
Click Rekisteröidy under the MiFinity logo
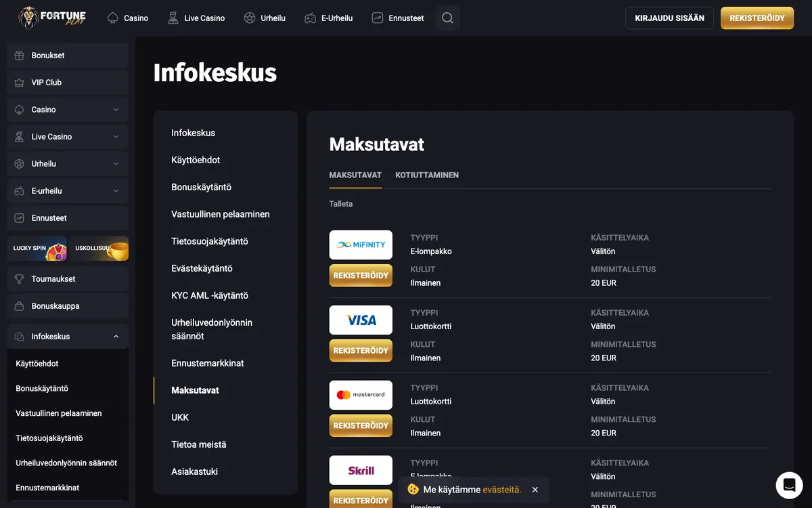(361, 276)
